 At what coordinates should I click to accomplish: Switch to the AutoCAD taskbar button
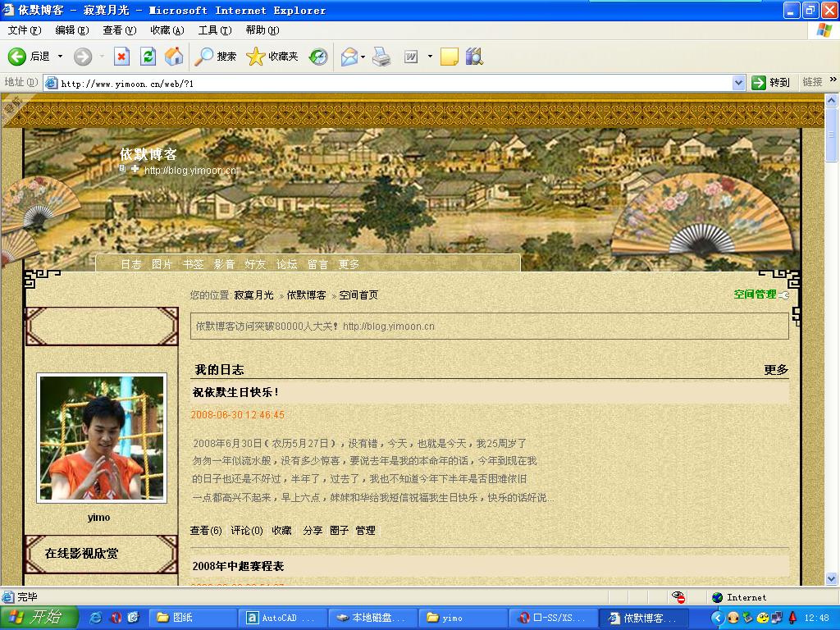click(281, 618)
